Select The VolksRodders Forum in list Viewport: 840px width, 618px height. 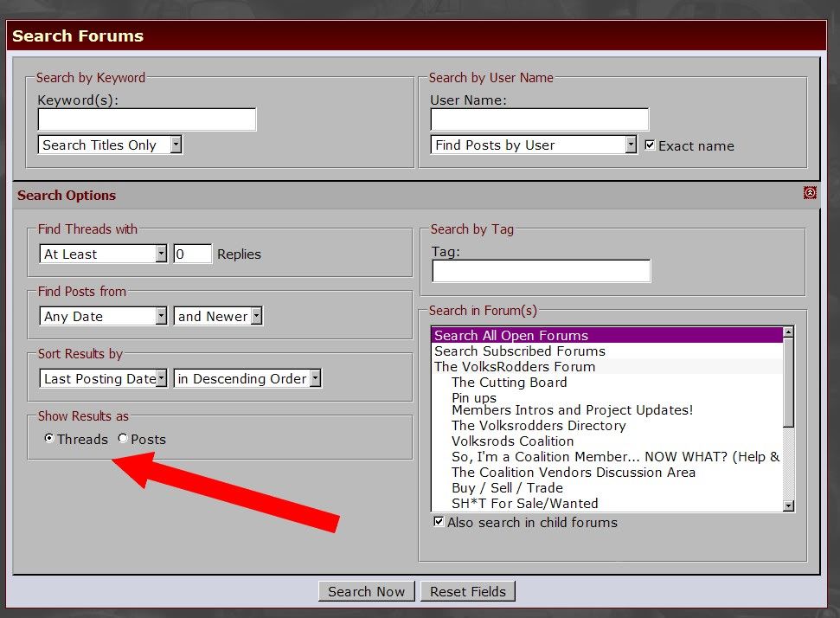tap(607, 366)
